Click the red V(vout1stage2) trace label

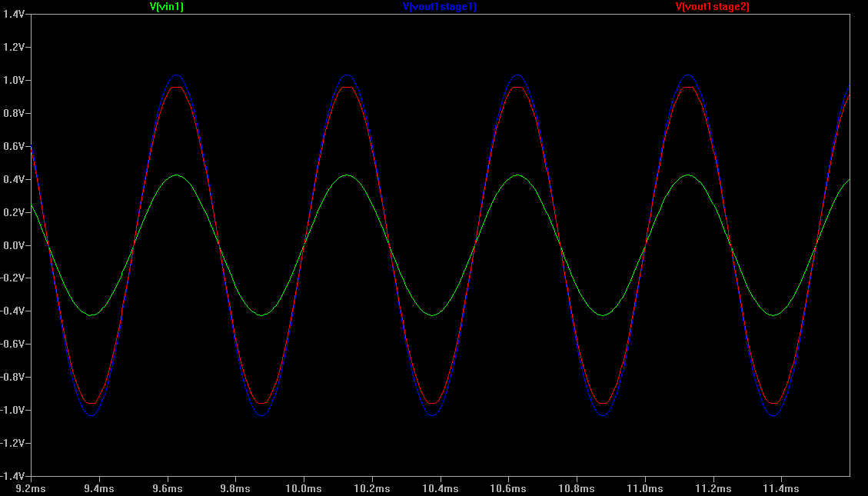point(713,7)
